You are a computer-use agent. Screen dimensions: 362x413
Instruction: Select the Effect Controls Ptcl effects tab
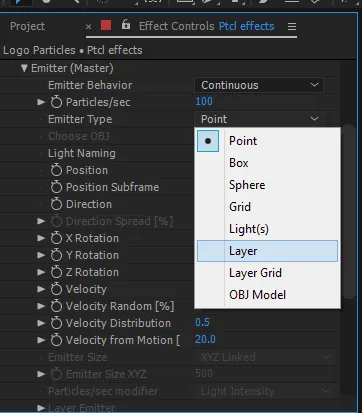pos(207,26)
